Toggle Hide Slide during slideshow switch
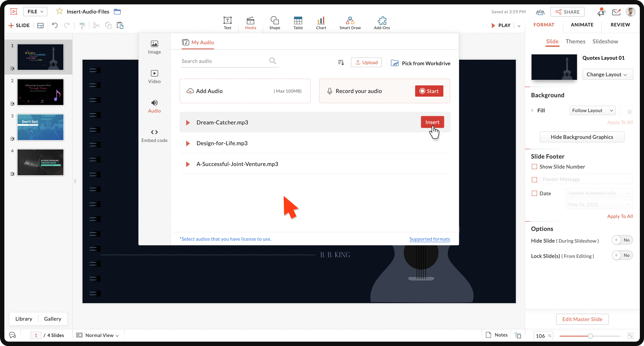644x346 pixels. pyautogui.click(x=622, y=240)
